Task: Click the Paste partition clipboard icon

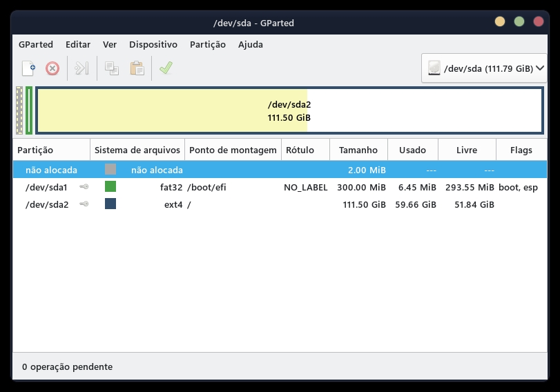Action: pos(137,68)
